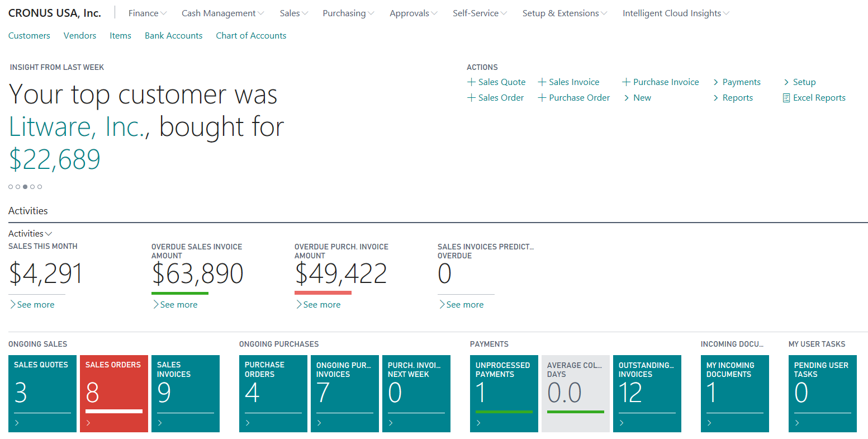The image size is (868, 439).
Task: Open Chart of Accounts
Action: coord(251,36)
